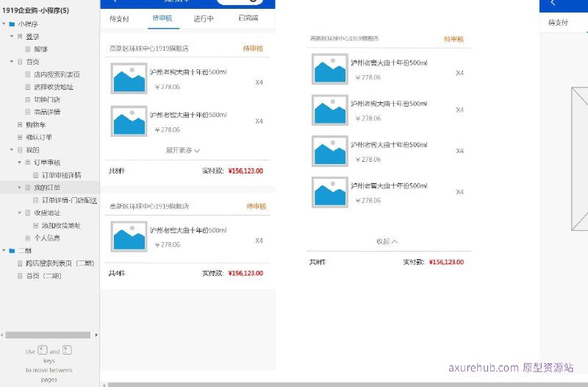Open the 个人信息 page
Viewport: 588px width, 387px height.
(x=47, y=238)
